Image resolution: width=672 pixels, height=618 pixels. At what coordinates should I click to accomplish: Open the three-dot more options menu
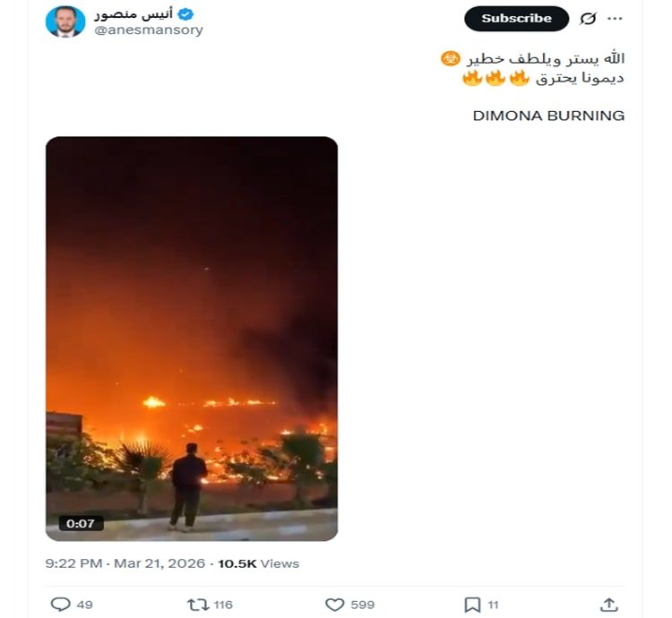coord(615,19)
